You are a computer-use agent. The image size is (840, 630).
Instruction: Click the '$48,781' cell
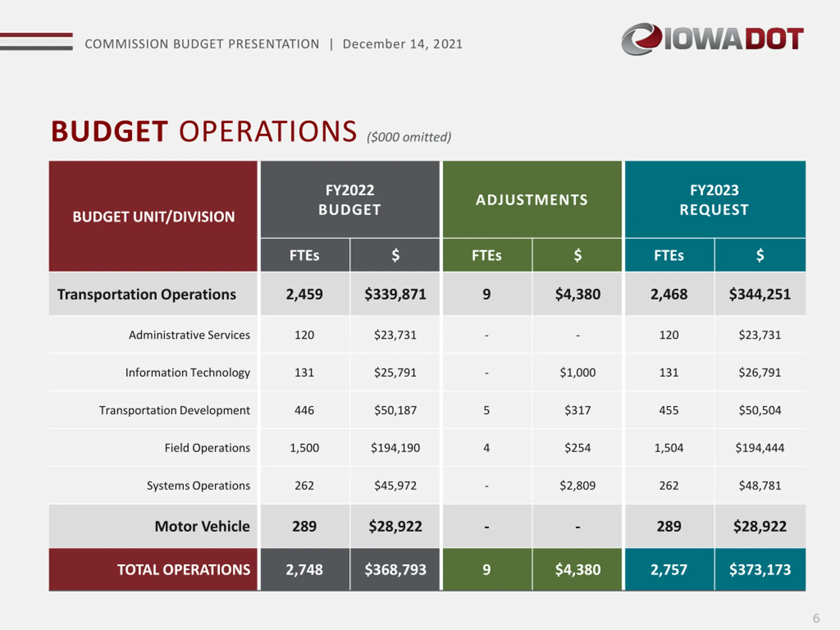[x=760, y=485]
